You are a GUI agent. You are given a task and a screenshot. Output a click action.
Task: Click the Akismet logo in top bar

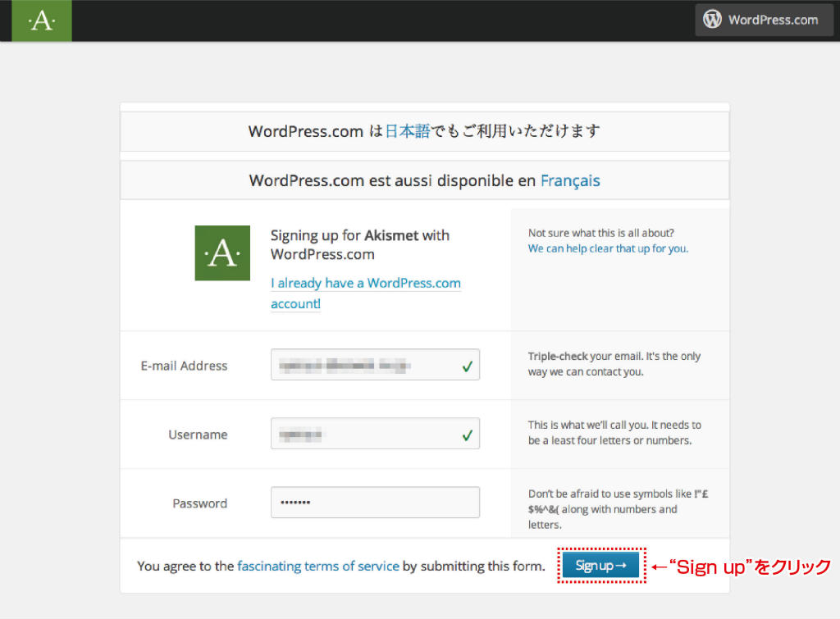point(42,20)
